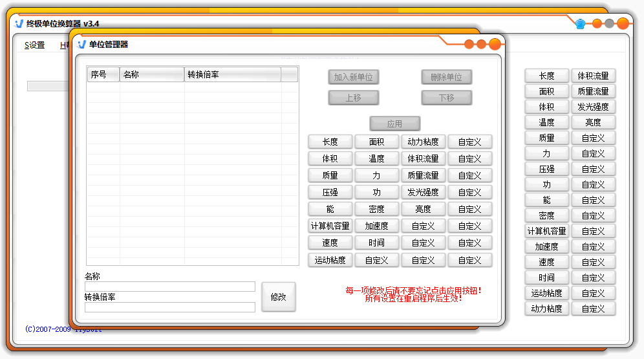
Task: Select 密度 in the 单位管理器 dialog
Action: click(376, 209)
